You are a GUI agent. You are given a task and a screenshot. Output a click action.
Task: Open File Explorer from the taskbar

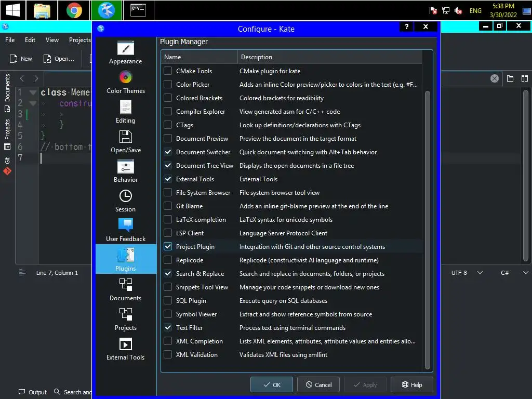click(x=42, y=10)
